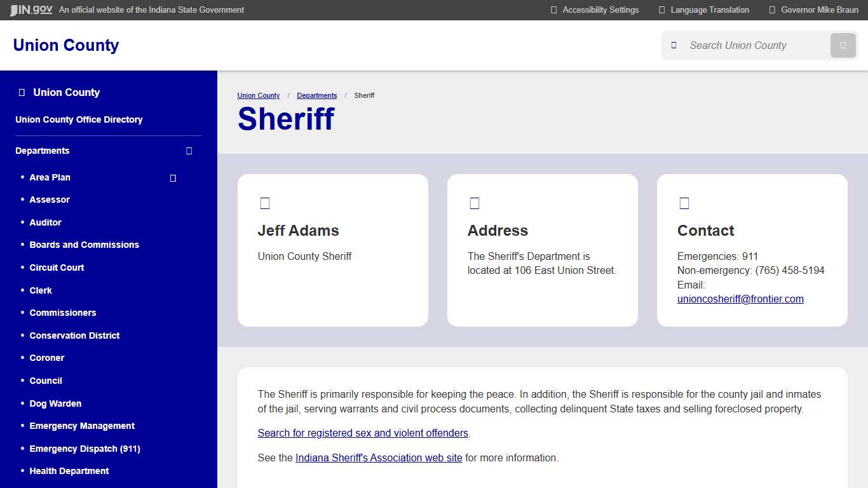Select Assessor in the sidebar menu

50,200
